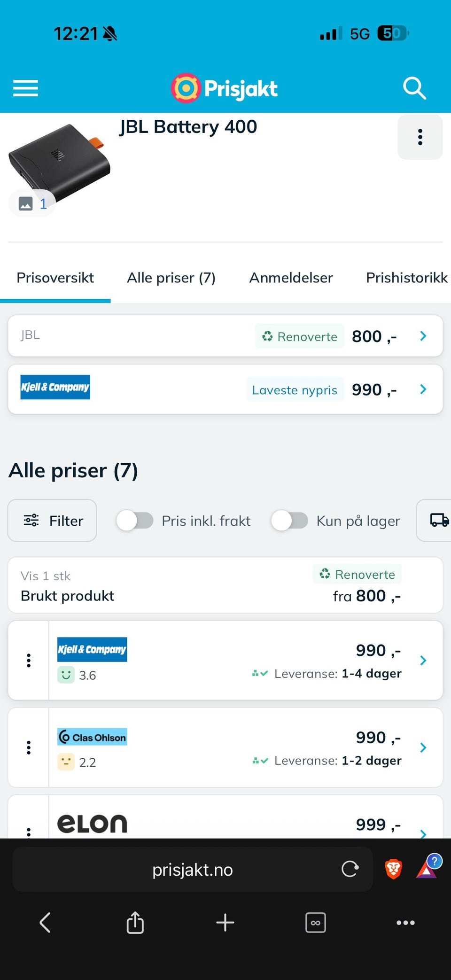451x980 pixels.
Task: Open the kebab menu on Kjell & Company listing
Action: click(x=29, y=660)
